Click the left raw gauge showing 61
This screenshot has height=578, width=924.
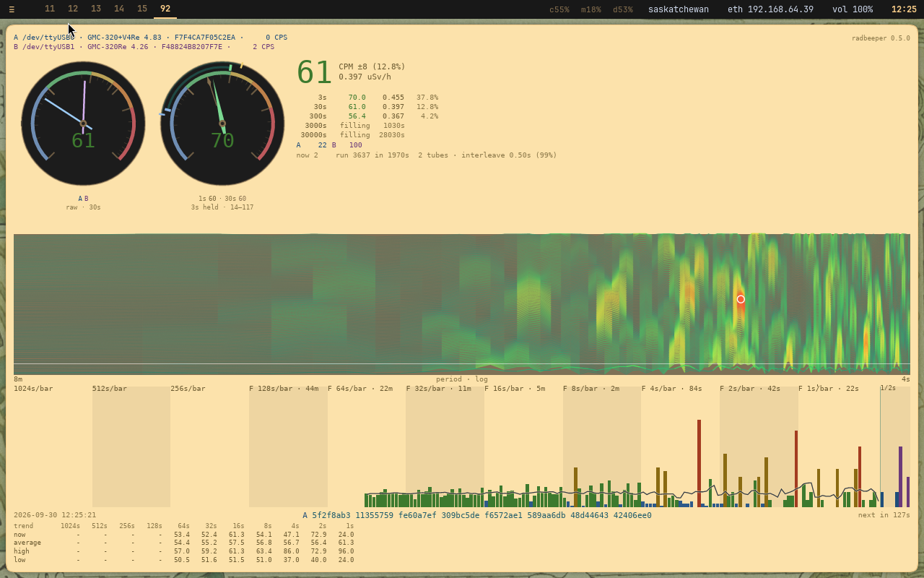(83, 124)
